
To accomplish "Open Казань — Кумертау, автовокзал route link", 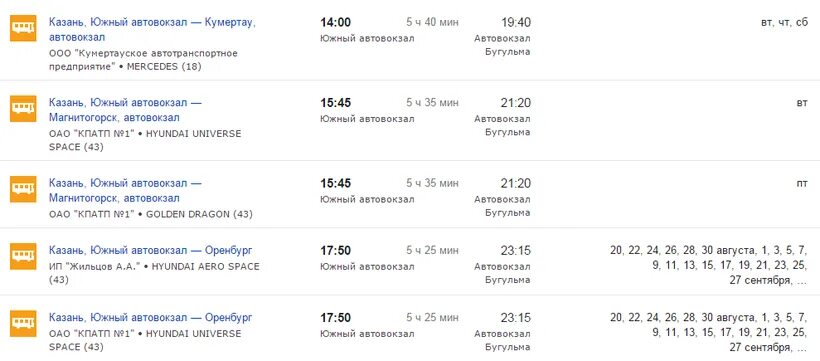I will click(152, 30).
